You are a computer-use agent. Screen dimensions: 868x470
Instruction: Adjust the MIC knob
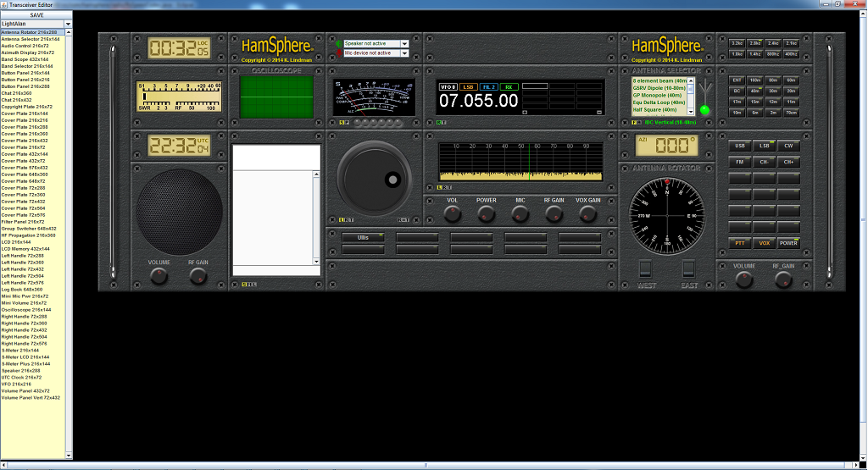pyautogui.click(x=520, y=214)
